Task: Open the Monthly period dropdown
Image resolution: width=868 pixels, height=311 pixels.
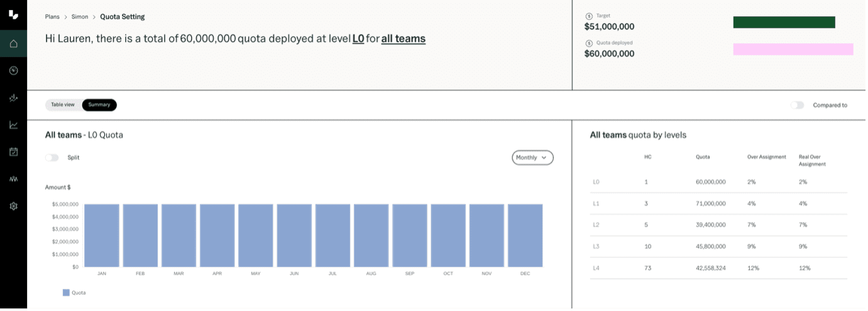Action: [x=532, y=158]
